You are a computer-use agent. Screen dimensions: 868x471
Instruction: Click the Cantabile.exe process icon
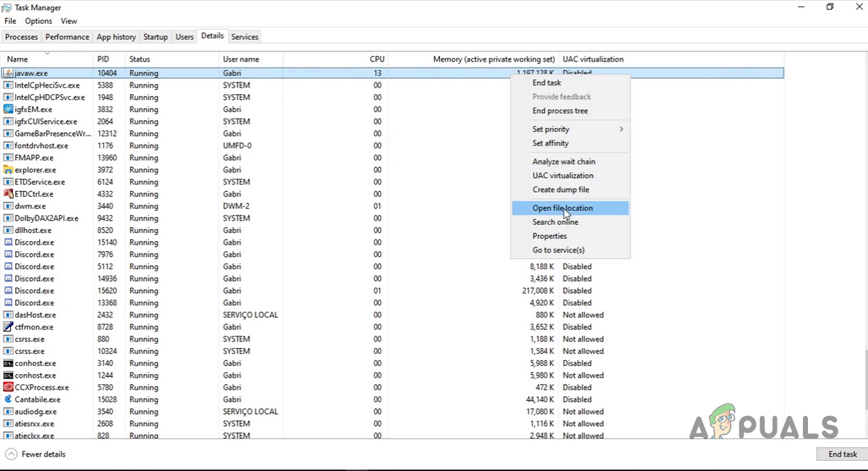tap(8, 399)
